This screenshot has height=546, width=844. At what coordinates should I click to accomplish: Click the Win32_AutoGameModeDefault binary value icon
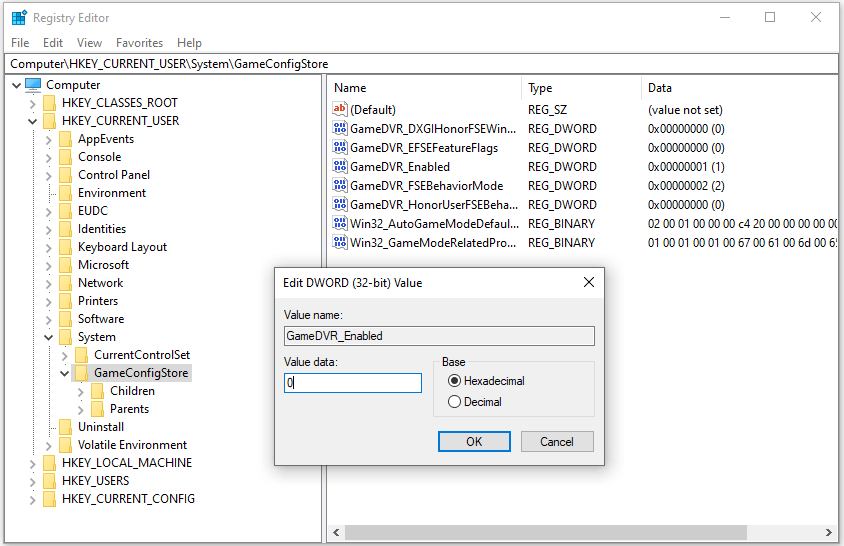pyautogui.click(x=339, y=224)
